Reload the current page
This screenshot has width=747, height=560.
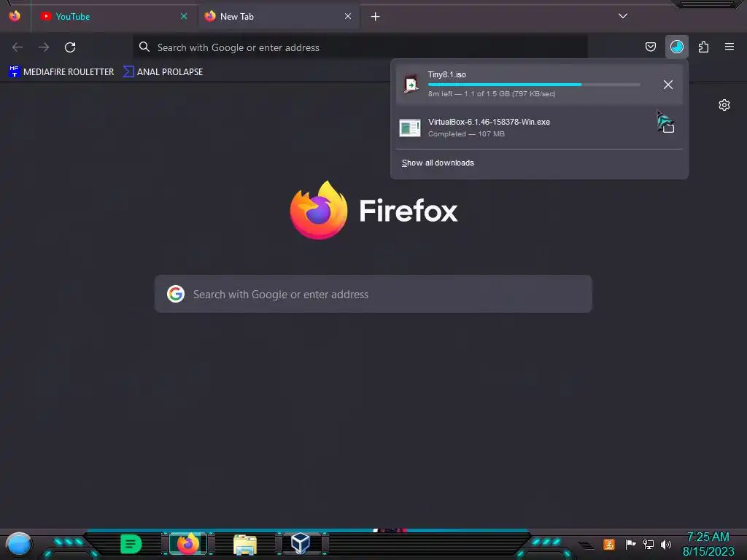tap(70, 47)
